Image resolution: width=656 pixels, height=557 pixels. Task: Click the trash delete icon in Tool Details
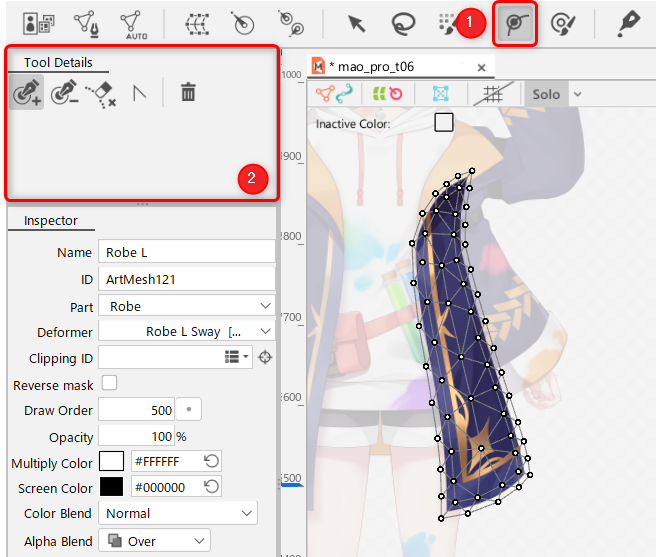(x=187, y=93)
